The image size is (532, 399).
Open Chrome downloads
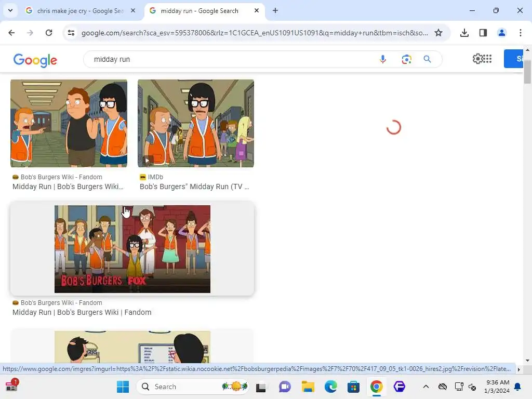pyautogui.click(x=464, y=33)
